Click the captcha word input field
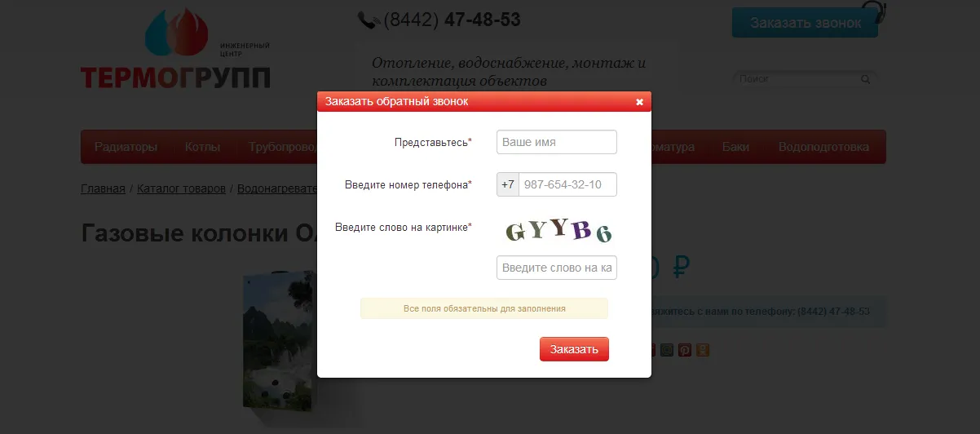The height and width of the screenshot is (434, 980). pyautogui.click(x=557, y=268)
